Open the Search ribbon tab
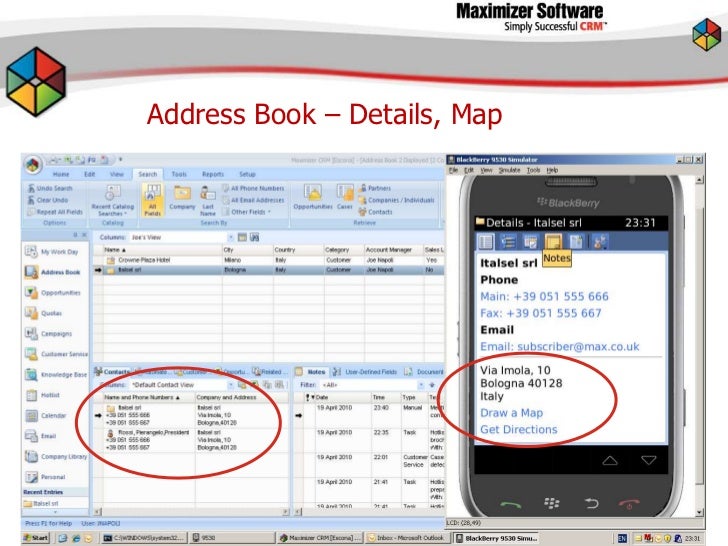The height and width of the screenshot is (546, 728). pyautogui.click(x=148, y=174)
